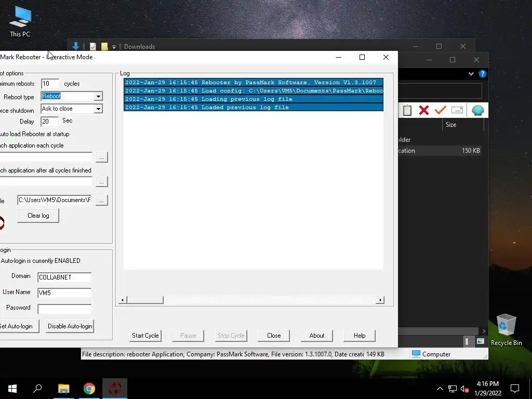The image size is (532, 399).
Task: Switch Explorer to Large icons view
Action: coord(481,341)
